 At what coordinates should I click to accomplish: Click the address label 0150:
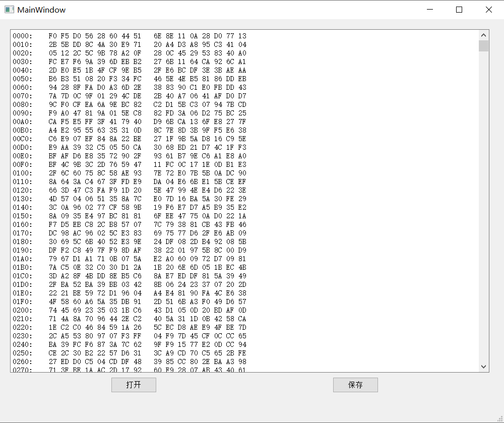pos(23,216)
